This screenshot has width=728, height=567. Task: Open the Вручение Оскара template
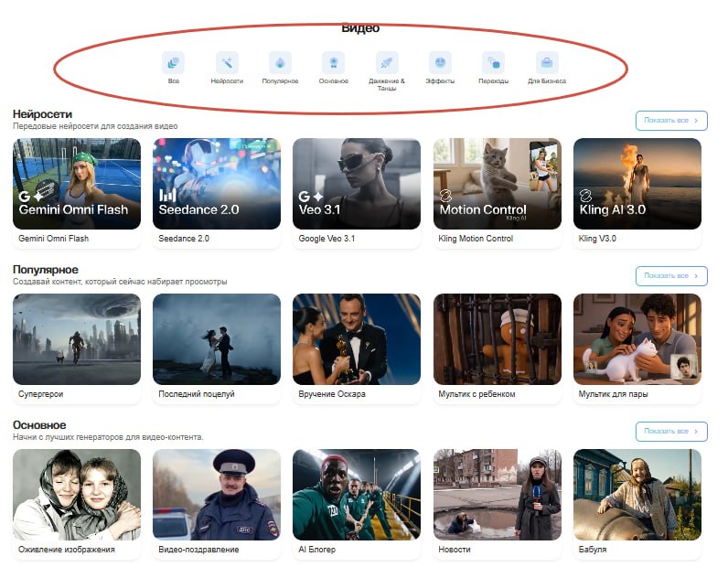(x=357, y=348)
